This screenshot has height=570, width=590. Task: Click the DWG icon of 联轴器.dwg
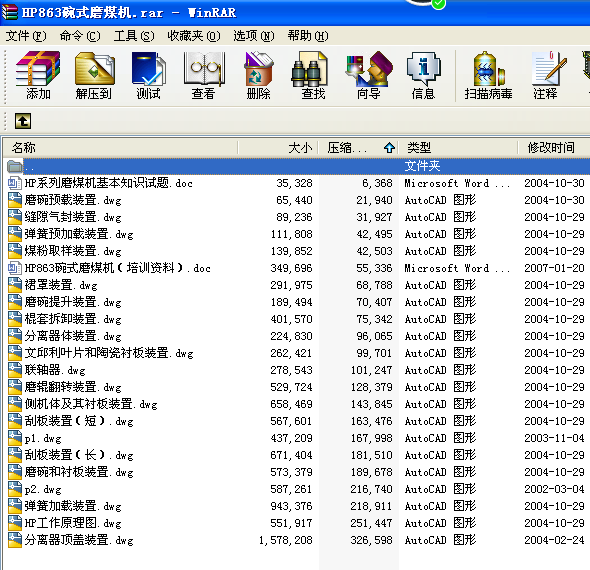15,370
